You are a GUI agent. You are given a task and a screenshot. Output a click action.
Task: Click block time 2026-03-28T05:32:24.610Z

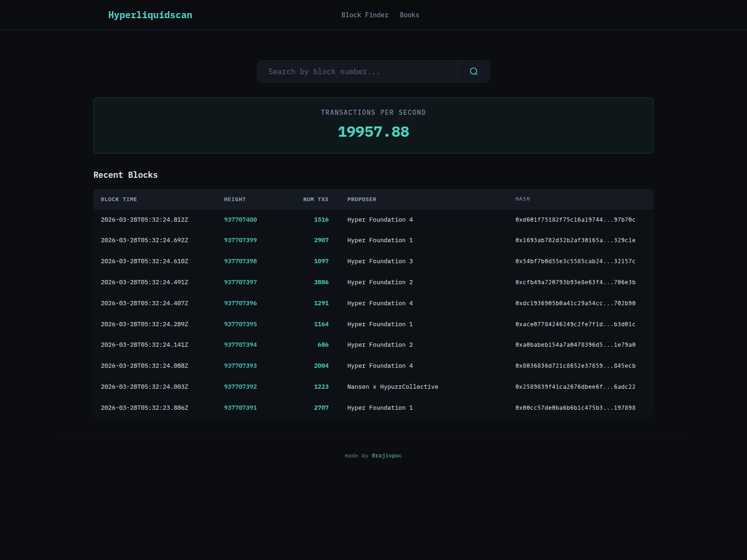[x=145, y=261]
